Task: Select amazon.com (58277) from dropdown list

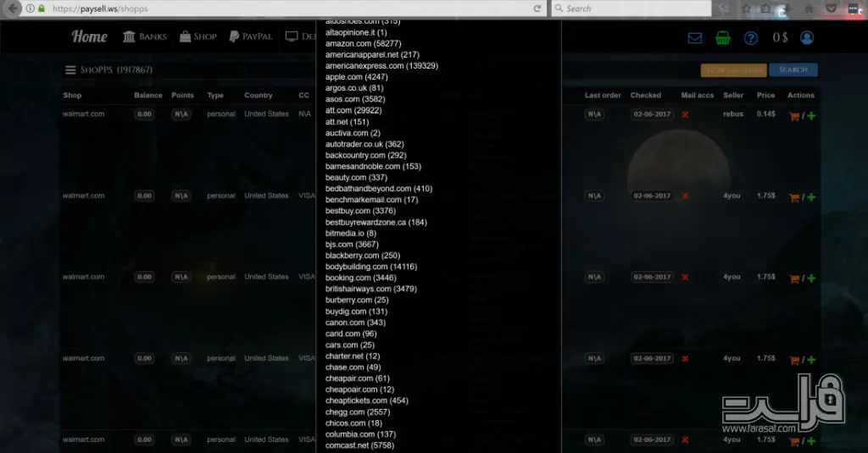Action: click(363, 43)
